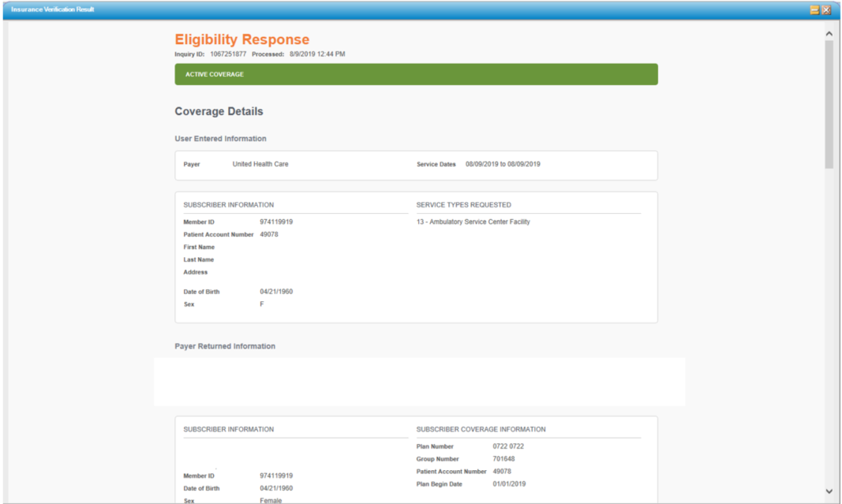
Task: Click the Eligibility Response heading
Action: pyautogui.click(x=241, y=39)
